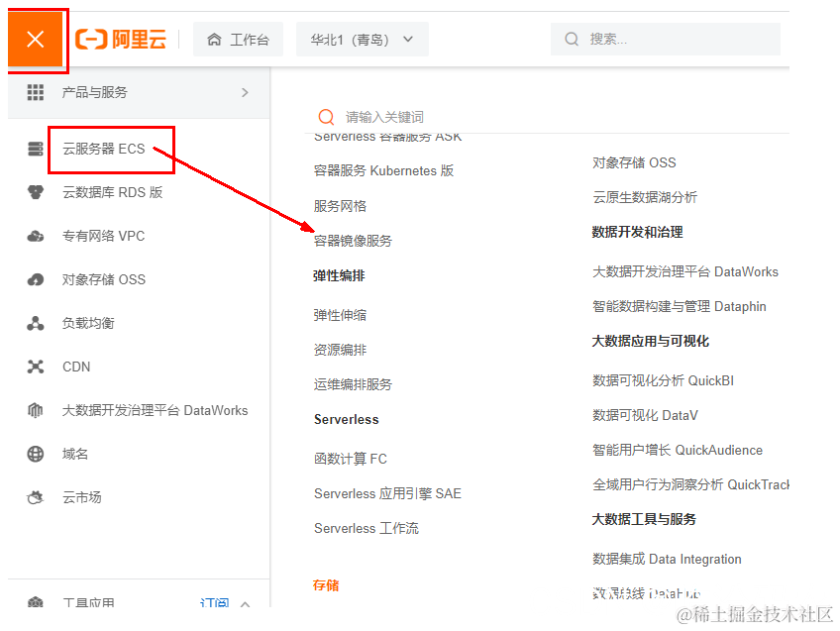Expand the 华北1（青岛）region dropdown
Screen dimensions: 840x631
point(363,39)
